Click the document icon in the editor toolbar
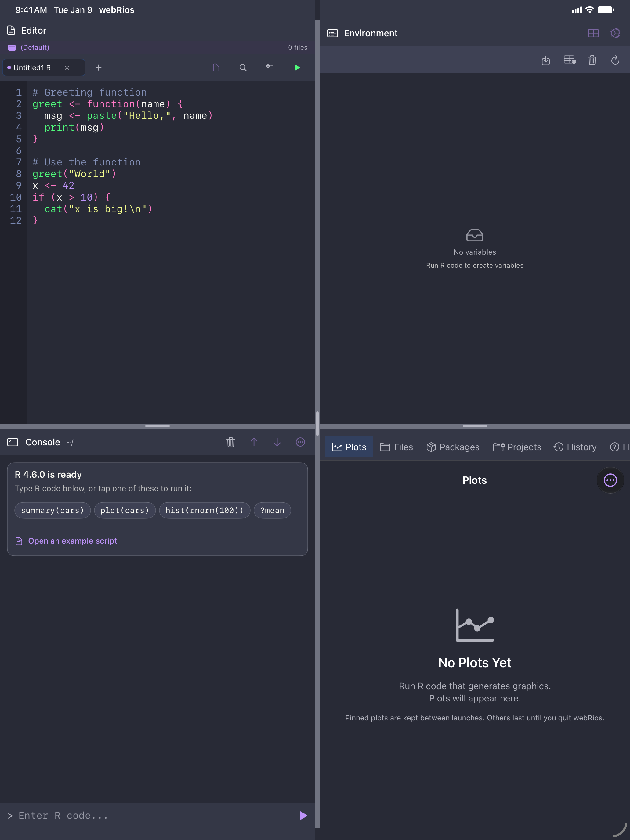This screenshot has width=630, height=840. coord(216,67)
